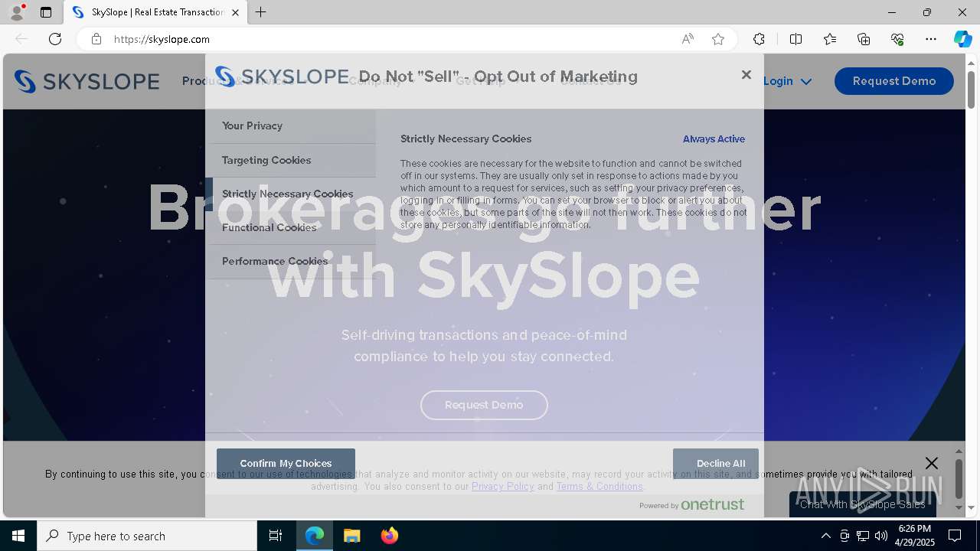
Task: Click the OneTrust powered-by logo
Action: [691, 505]
